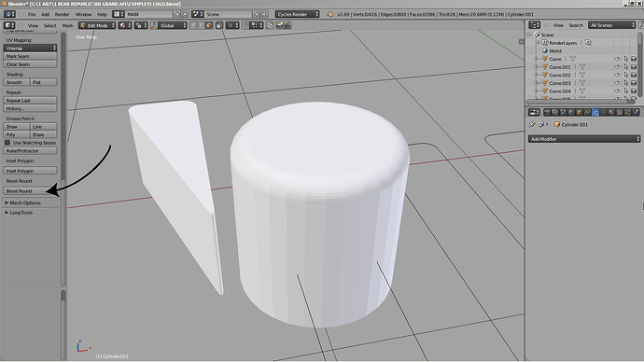Screen dimensions: 644x362
Task: Click the screen layout browse icon beside MAIN
Action: click(x=119, y=14)
